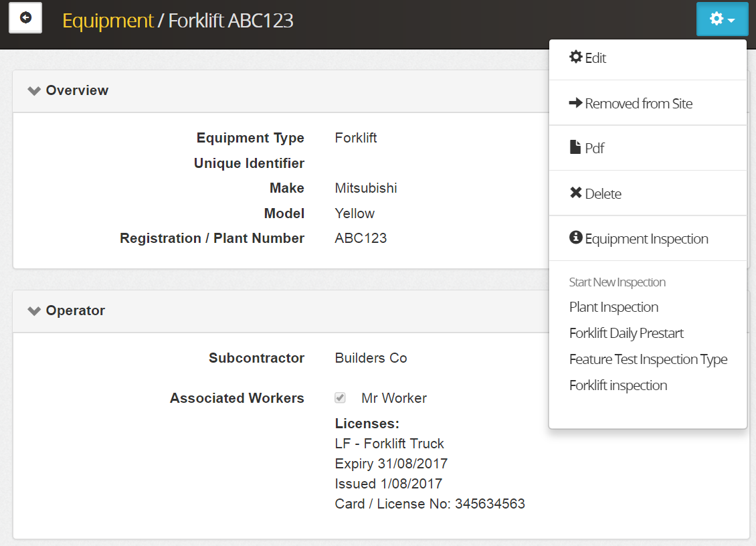Click the Delete X icon
756x546 pixels.
[575, 193]
